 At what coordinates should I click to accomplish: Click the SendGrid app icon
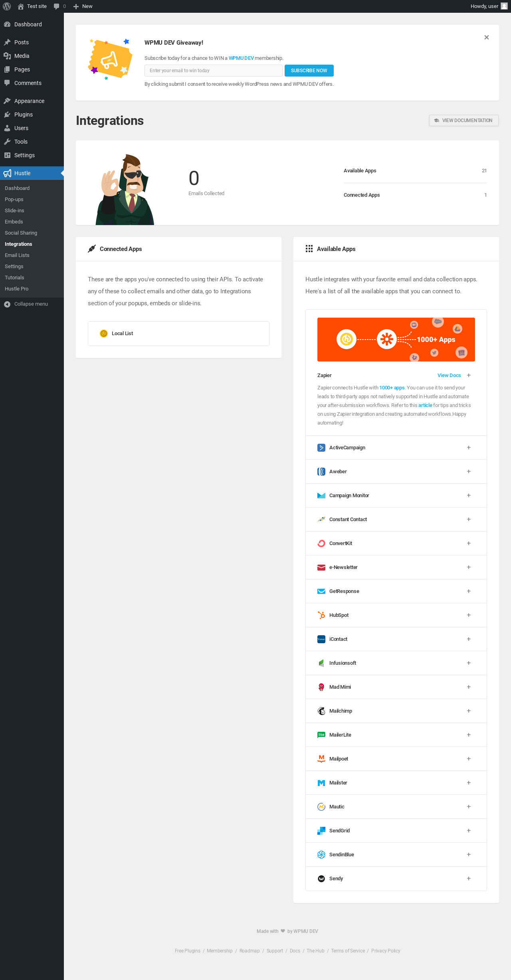(321, 831)
